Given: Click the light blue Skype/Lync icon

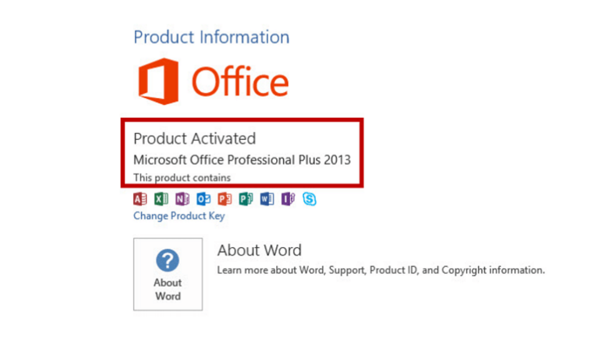Looking at the screenshot, I should pyautogui.click(x=310, y=199).
